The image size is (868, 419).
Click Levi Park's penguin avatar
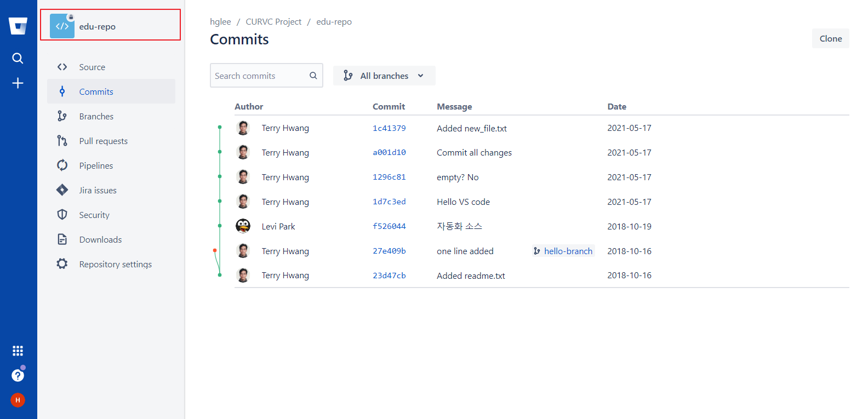243,226
